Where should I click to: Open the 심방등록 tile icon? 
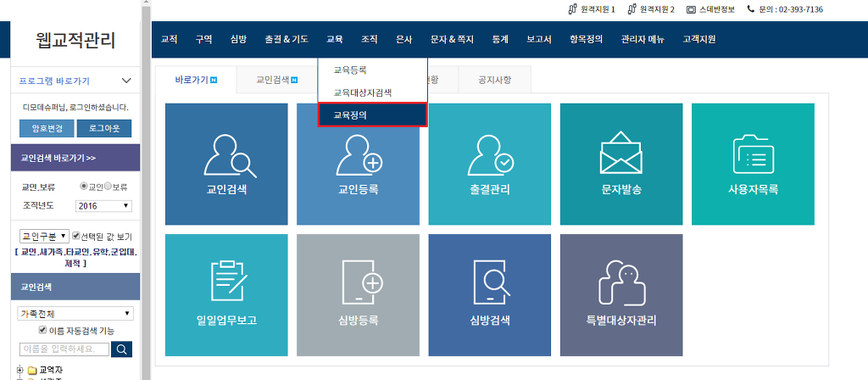[x=363, y=282]
